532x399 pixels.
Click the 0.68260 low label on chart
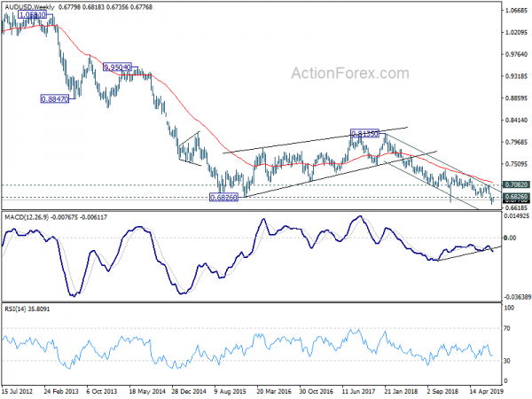tap(223, 197)
